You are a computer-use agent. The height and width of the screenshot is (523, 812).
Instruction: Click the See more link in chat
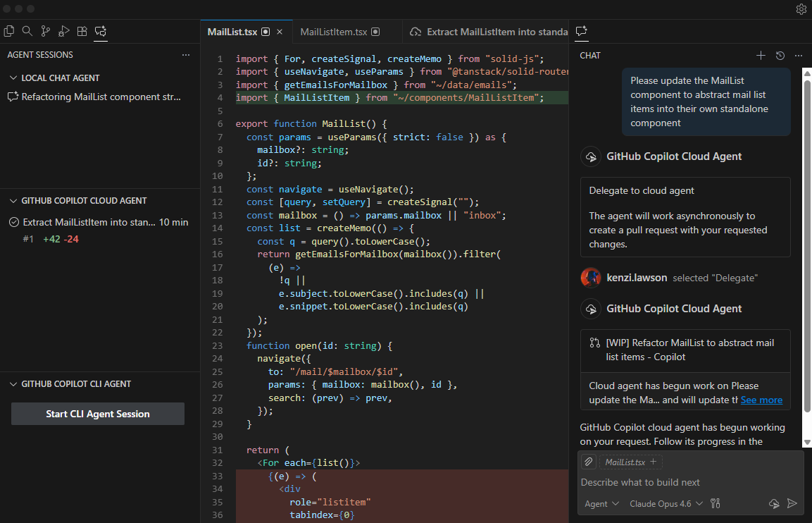tap(761, 400)
